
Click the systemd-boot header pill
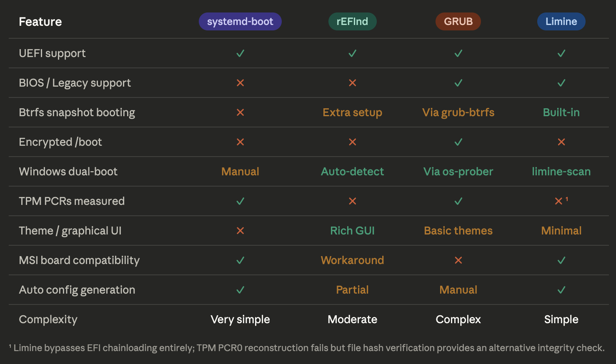tap(240, 22)
